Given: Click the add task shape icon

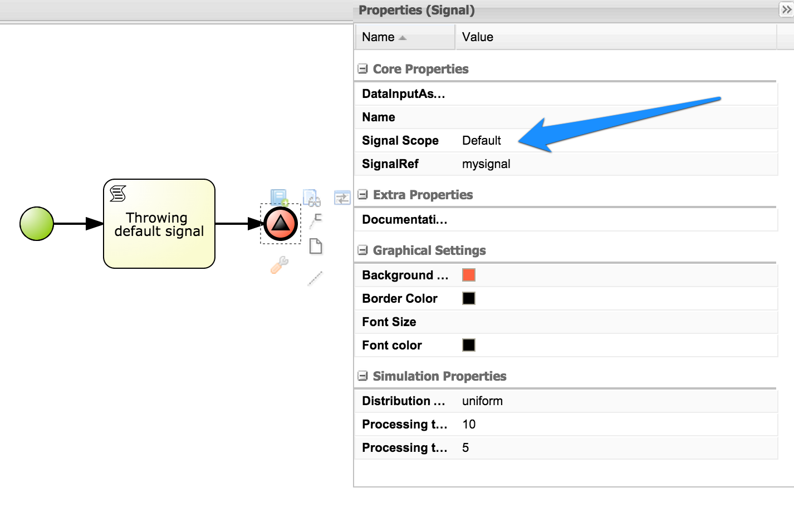Looking at the screenshot, I should click(x=278, y=198).
